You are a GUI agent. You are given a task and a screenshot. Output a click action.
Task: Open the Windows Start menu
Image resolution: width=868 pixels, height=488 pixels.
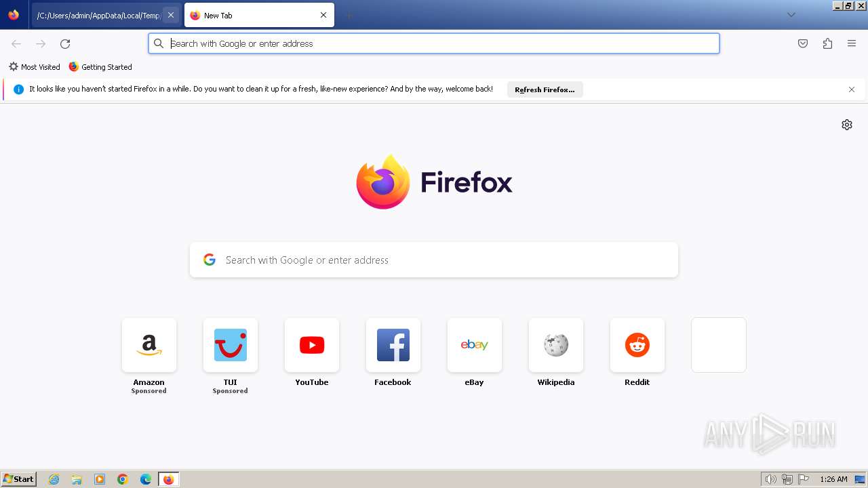point(19,479)
